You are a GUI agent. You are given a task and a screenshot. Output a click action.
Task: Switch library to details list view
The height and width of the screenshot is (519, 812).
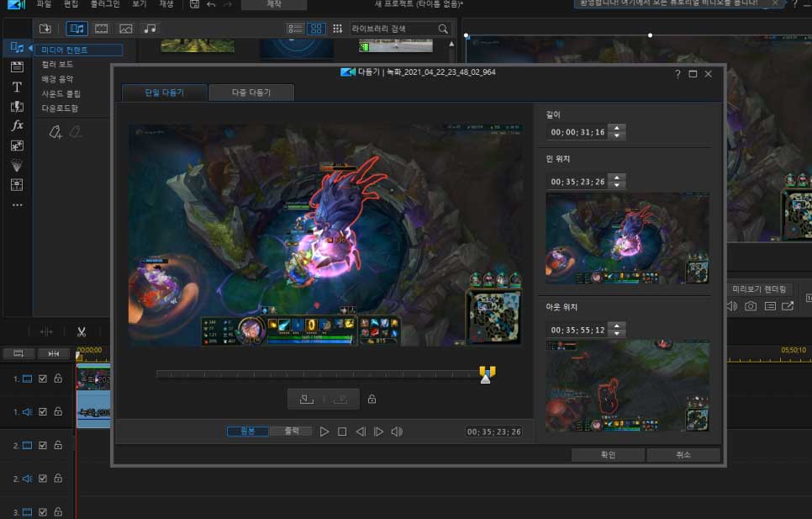point(295,29)
